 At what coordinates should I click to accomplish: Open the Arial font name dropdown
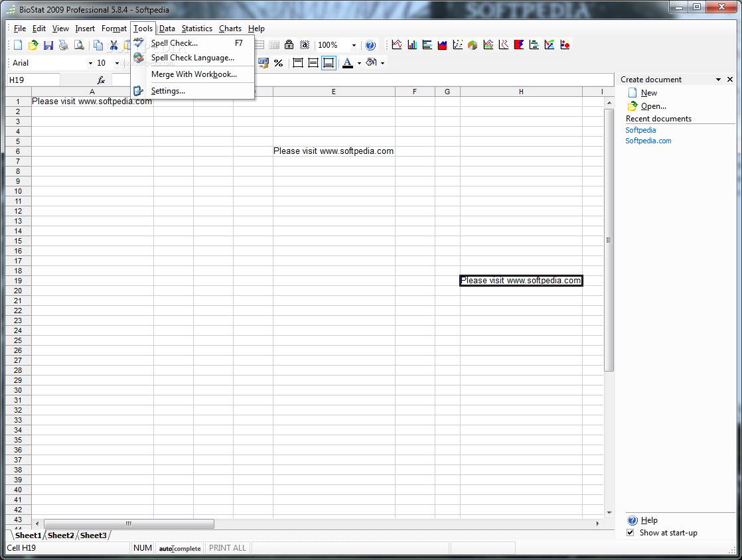click(x=90, y=64)
